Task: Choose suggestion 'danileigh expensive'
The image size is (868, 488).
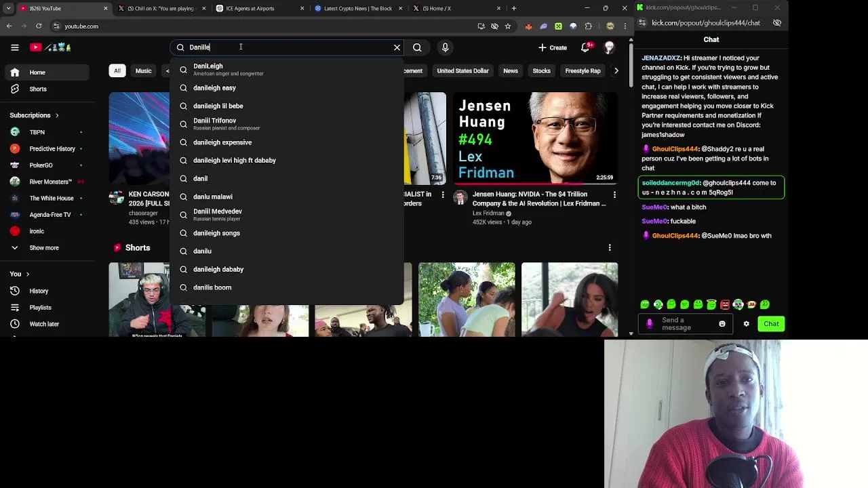Action: 287,142
